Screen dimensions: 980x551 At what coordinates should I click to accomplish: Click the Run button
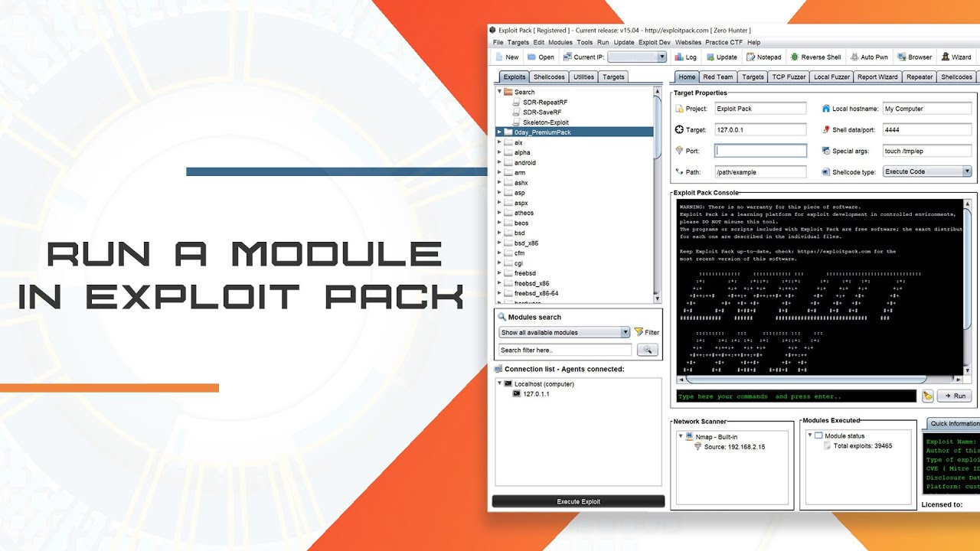[955, 396]
